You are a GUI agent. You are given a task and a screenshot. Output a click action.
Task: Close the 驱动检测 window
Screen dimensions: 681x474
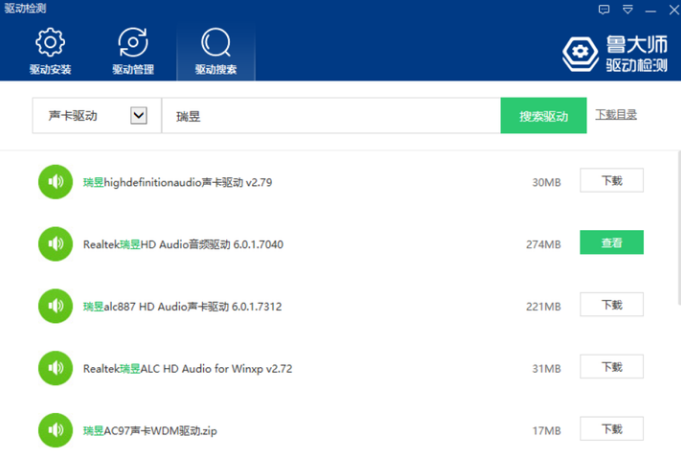coord(674,10)
